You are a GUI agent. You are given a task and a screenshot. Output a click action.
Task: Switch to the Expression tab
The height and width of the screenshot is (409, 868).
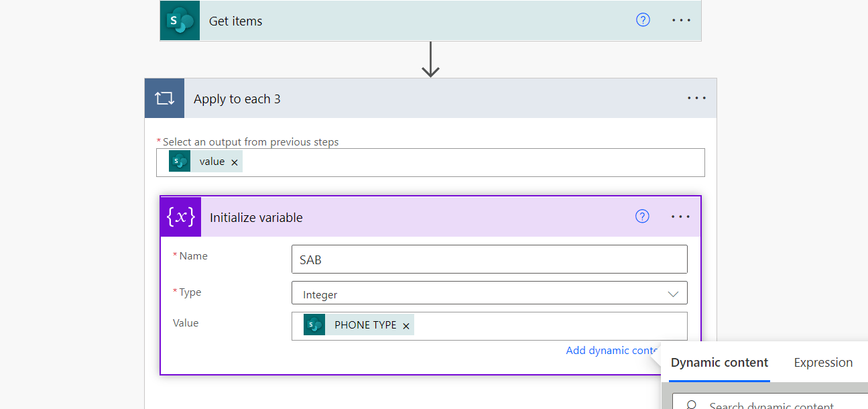(x=823, y=363)
